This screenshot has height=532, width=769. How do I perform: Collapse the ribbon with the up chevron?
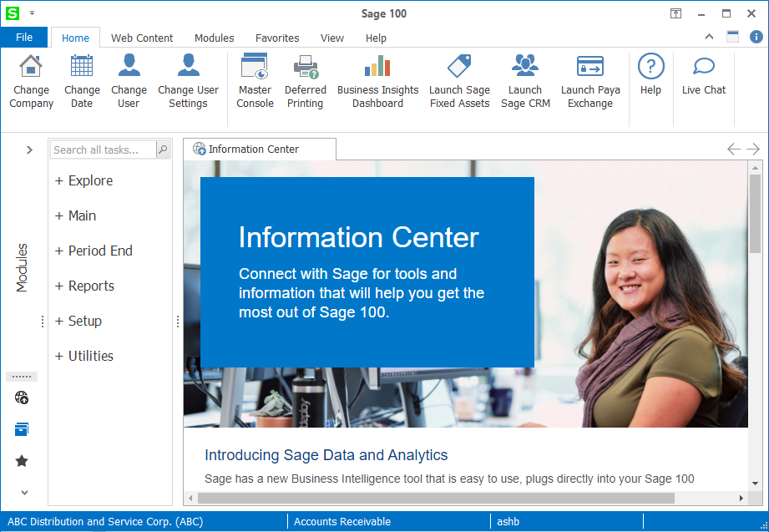pos(709,37)
